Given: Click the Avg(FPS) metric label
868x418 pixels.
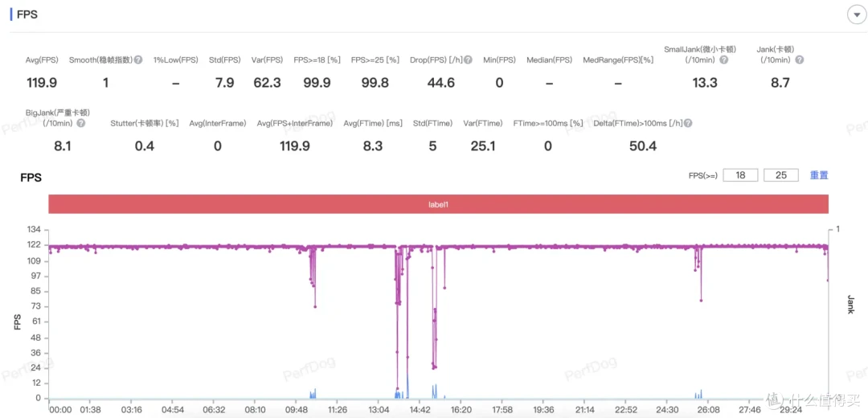Looking at the screenshot, I should [x=42, y=59].
